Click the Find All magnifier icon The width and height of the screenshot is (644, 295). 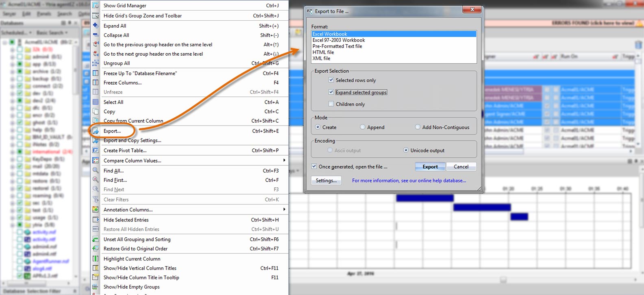click(96, 171)
